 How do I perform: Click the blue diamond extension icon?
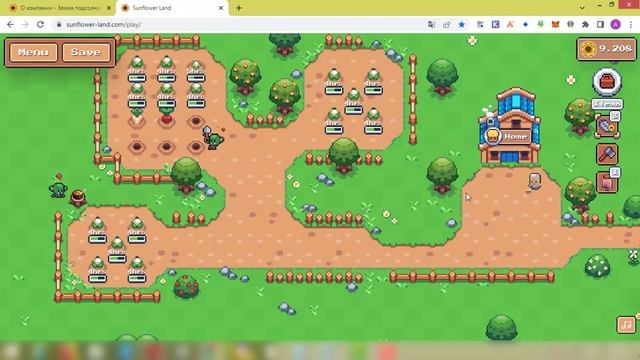[x=525, y=24]
